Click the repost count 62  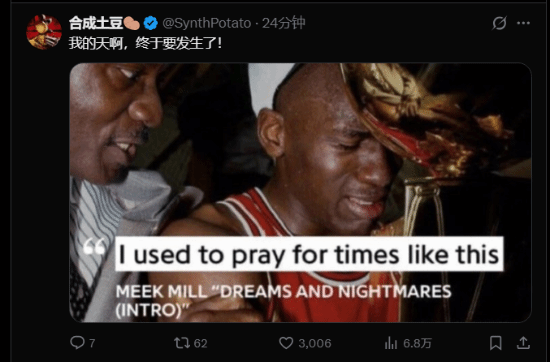200,343
